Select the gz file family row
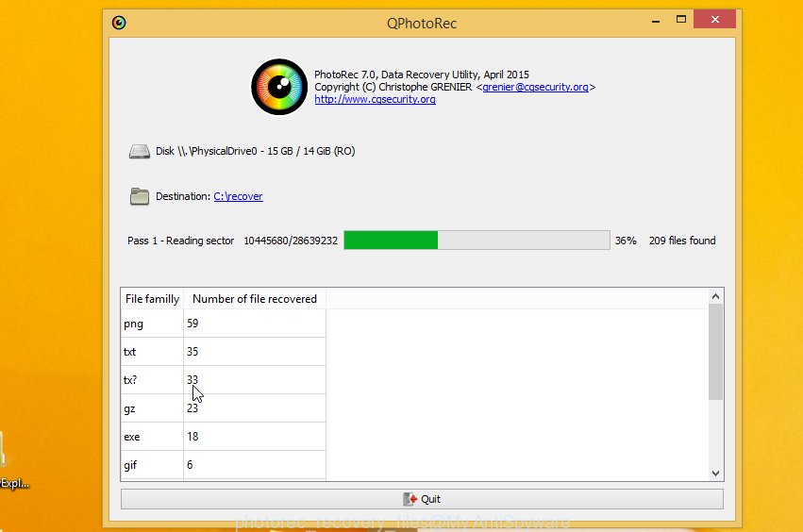This screenshot has height=532, width=803. pos(224,408)
